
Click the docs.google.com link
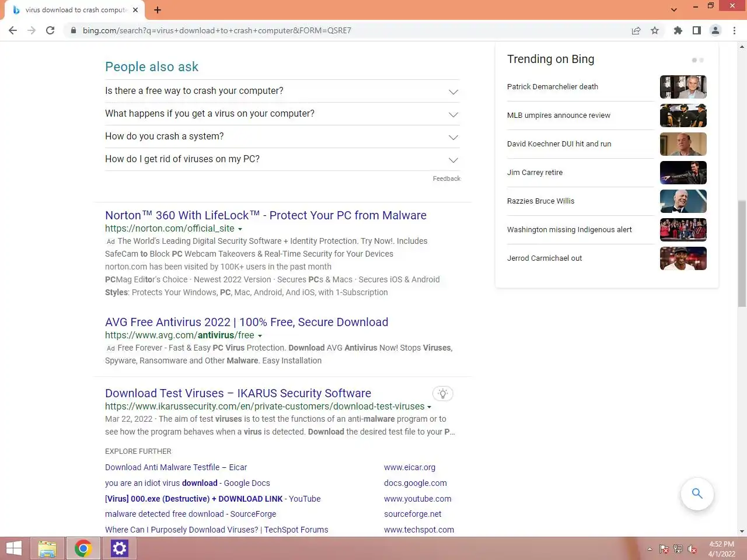pyautogui.click(x=416, y=483)
